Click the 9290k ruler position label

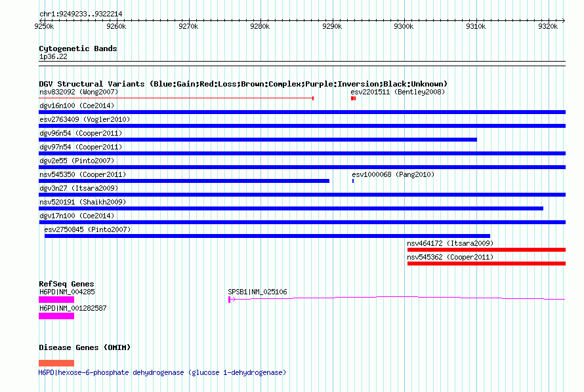(x=332, y=26)
